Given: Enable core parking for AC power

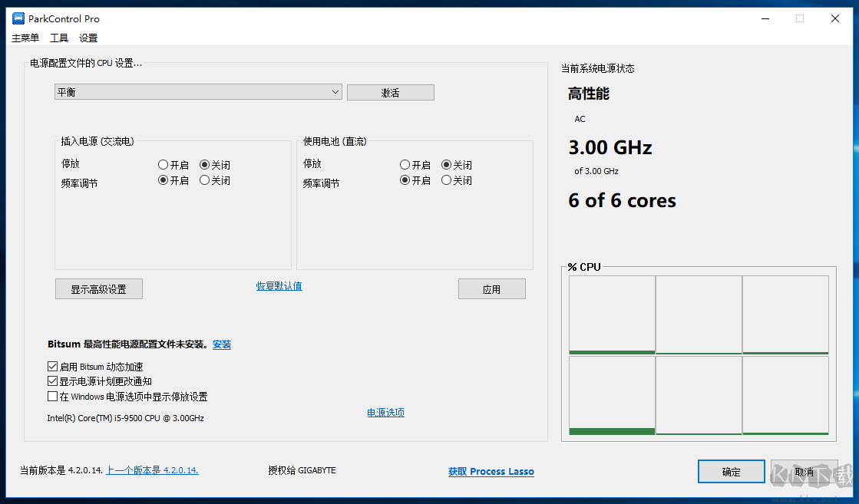Looking at the screenshot, I should [163, 163].
